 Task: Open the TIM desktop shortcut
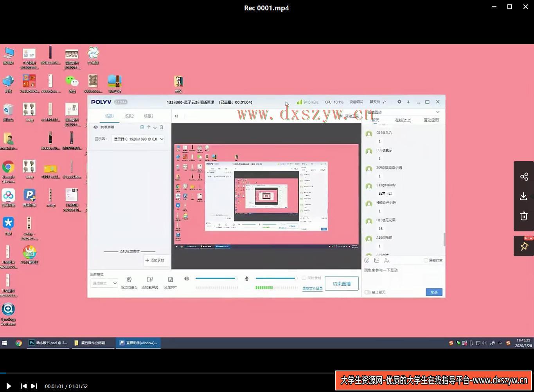point(8,226)
